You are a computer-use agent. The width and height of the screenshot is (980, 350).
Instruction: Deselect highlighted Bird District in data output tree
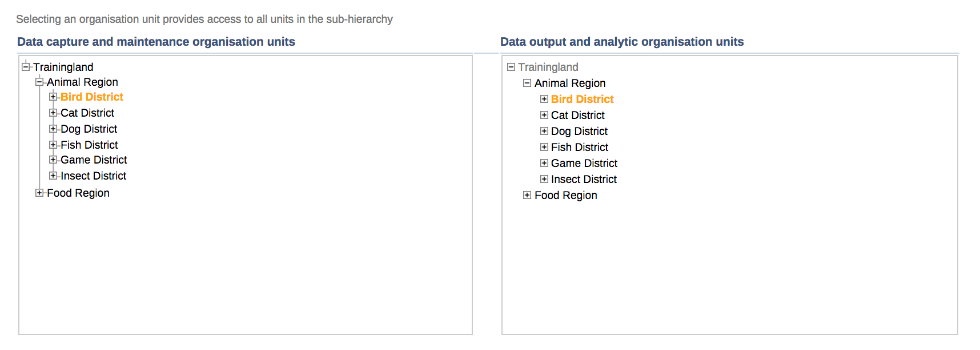tap(582, 99)
